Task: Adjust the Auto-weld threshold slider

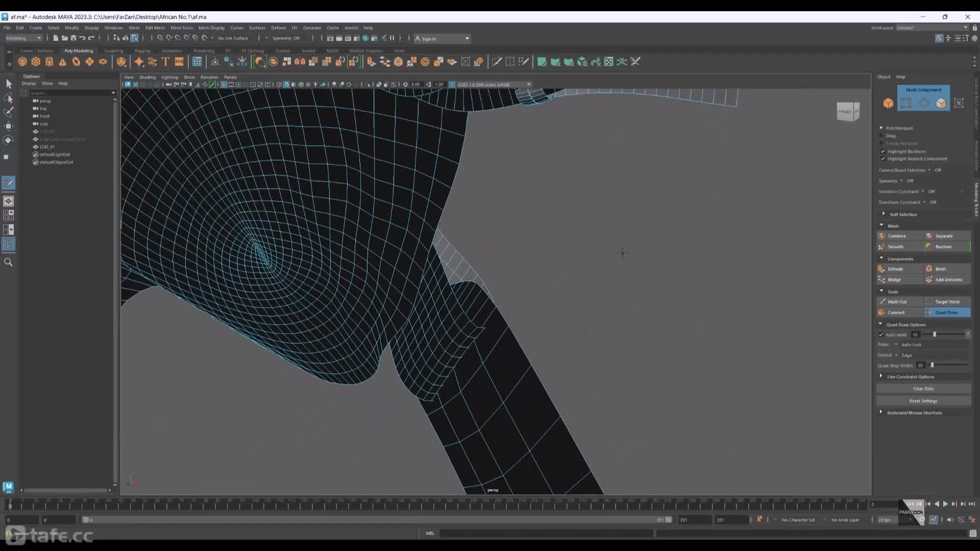Action: 935,335
